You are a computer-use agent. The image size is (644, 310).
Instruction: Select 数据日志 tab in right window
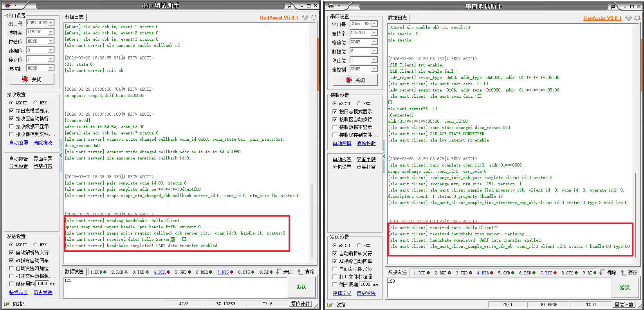(398, 18)
